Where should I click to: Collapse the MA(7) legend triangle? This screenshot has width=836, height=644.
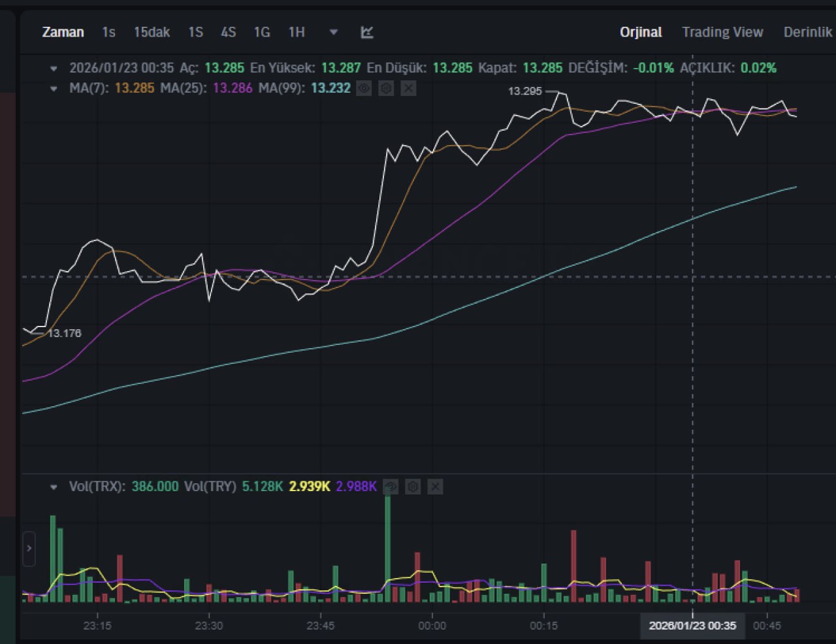pos(54,88)
